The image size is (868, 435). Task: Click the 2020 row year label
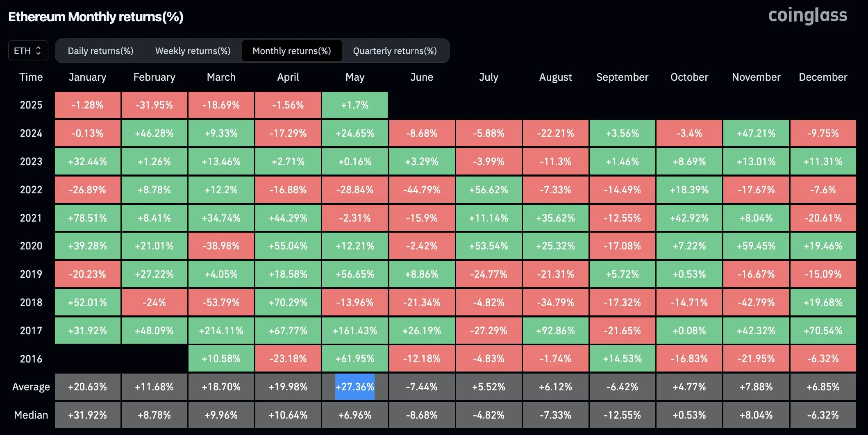click(31, 246)
